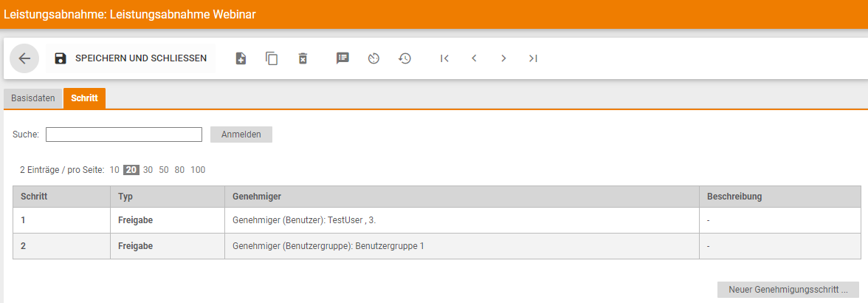This screenshot has width=868, height=303.
Task: Click Neuer Genehmigungsschritt button
Action: pos(788,290)
